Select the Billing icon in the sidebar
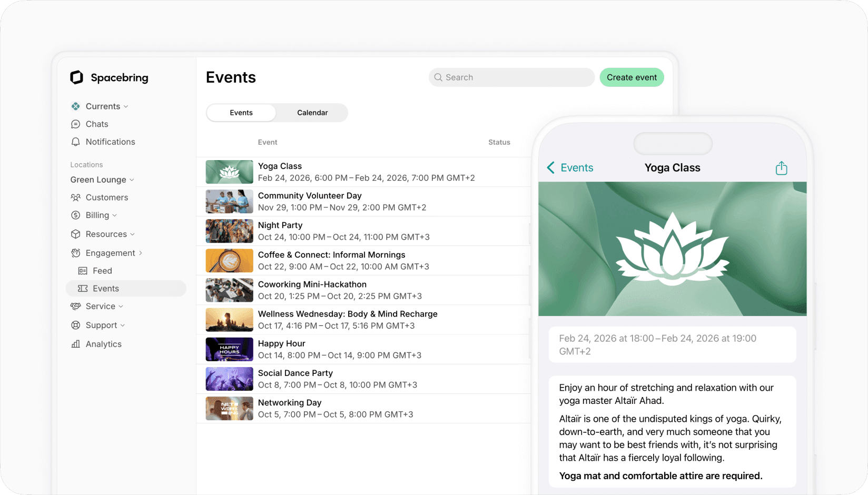 point(76,215)
